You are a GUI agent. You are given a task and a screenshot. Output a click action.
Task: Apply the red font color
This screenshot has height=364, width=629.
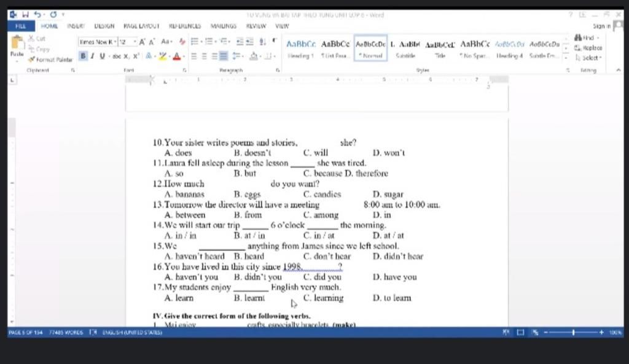(176, 56)
